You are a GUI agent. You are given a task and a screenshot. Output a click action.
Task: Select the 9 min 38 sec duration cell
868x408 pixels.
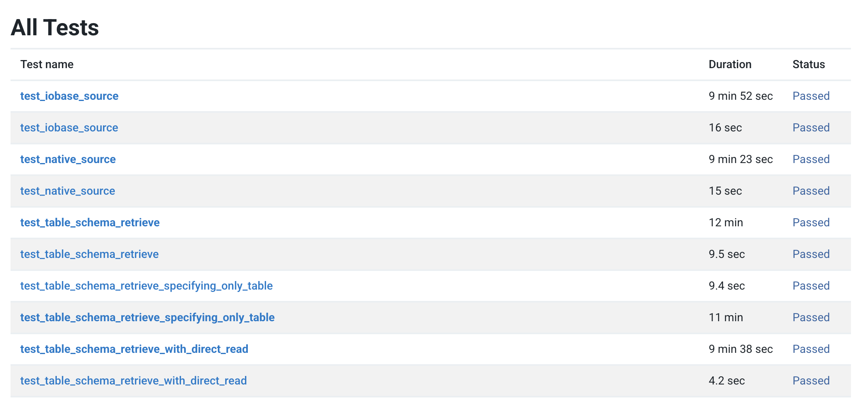pos(741,349)
